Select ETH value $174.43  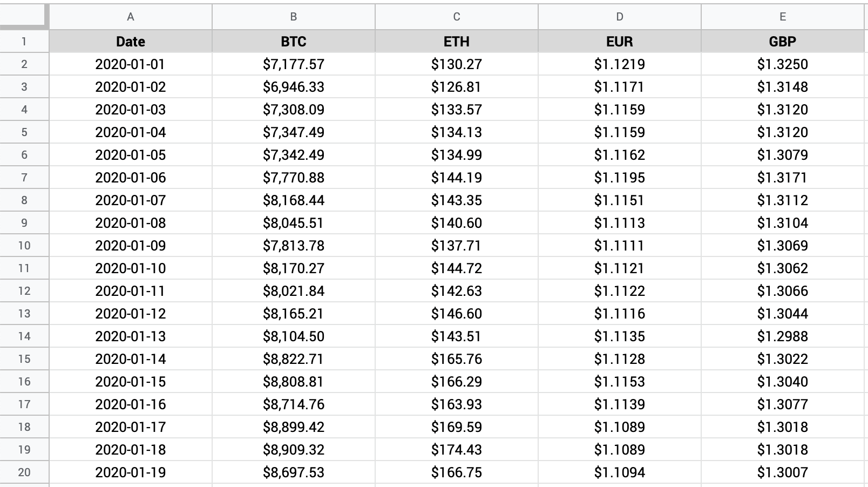[x=457, y=450]
